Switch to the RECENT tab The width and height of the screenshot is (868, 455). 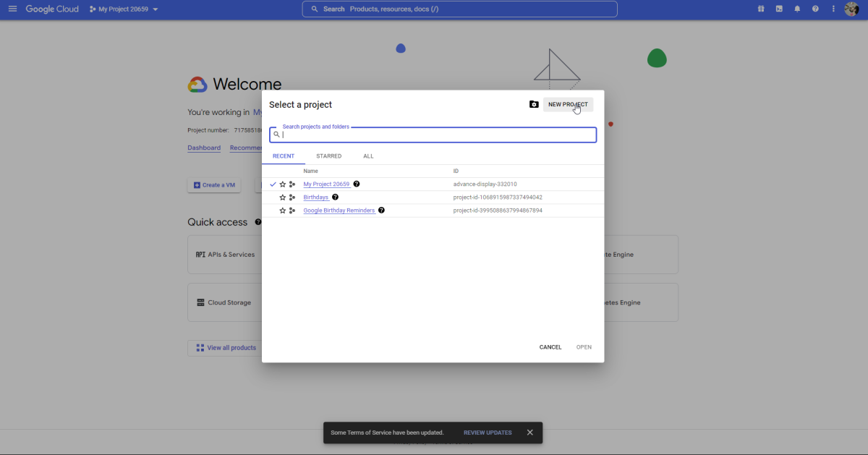coord(284,156)
